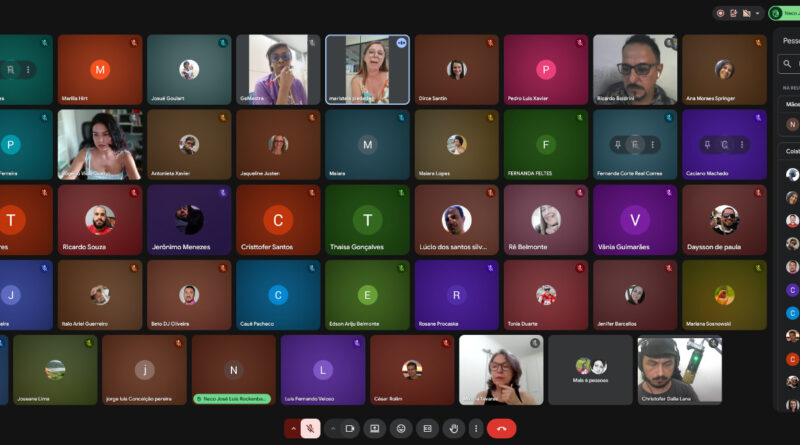The width and height of the screenshot is (800, 445).
Task: Click search icon in the people panel
Action: pyautogui.click(x=788, y=64)
